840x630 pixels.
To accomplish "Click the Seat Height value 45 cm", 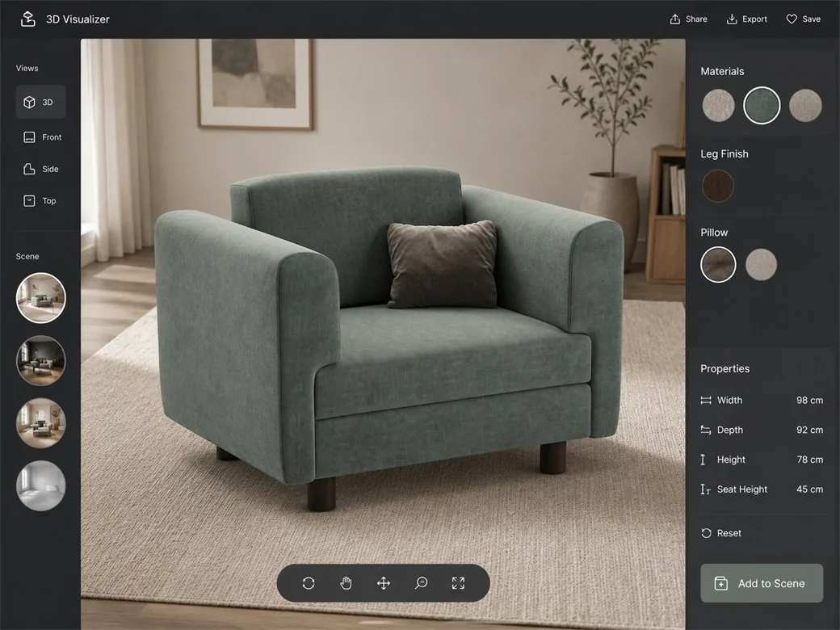I will click(809, 489).
